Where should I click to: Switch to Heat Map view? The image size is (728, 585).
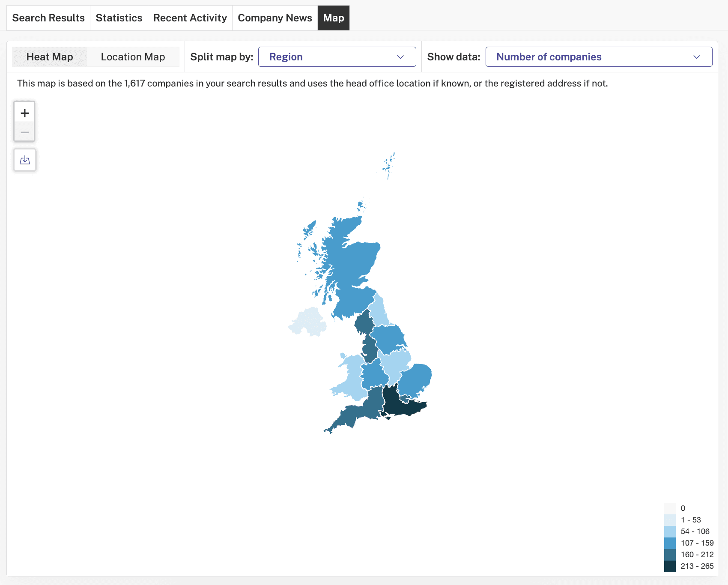50,57
